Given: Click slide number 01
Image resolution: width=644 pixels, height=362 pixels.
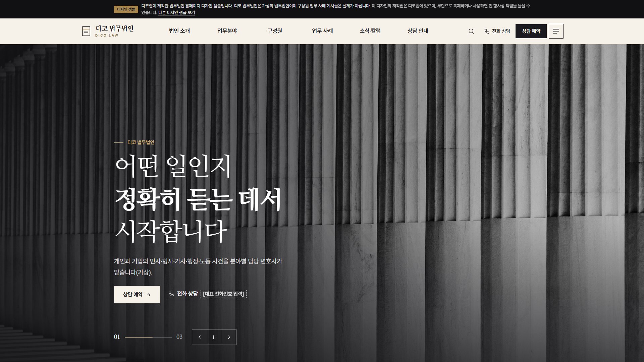Looking at the screenshot, I should pos(117,337).
